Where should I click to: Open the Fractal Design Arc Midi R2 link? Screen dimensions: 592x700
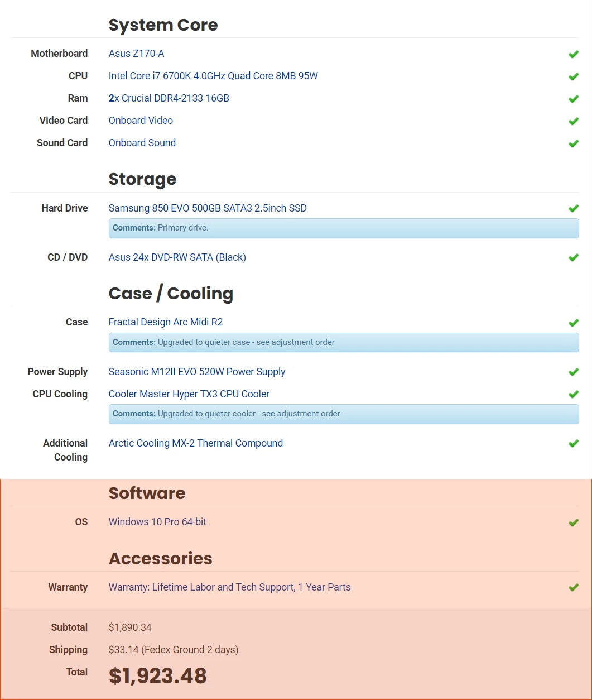[166, 322]
